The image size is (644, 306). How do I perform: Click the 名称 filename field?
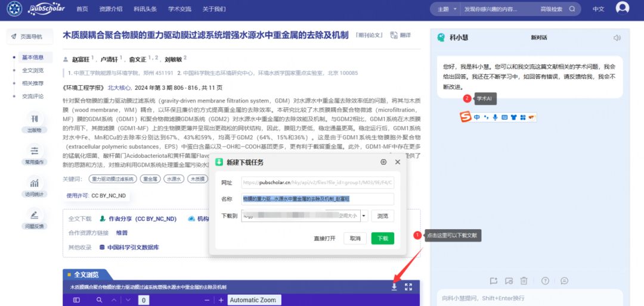[317, 199]
